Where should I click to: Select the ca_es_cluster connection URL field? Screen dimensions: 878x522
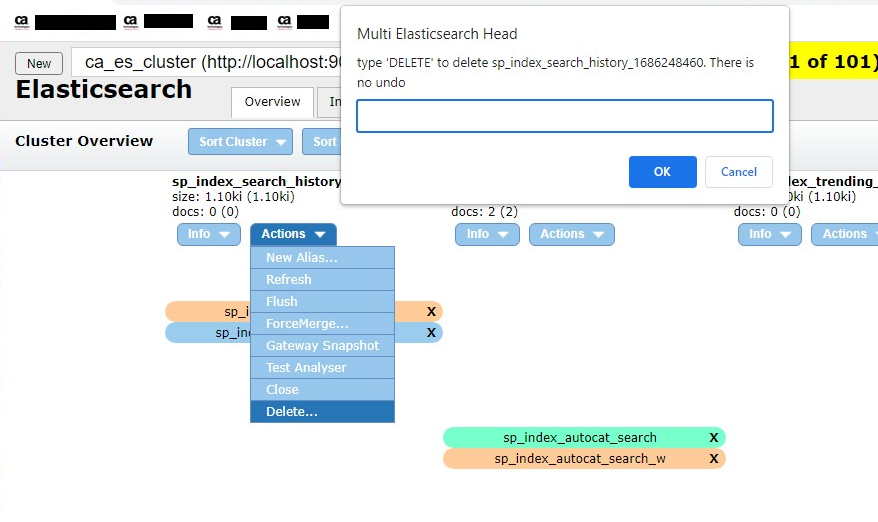coord(207,62)
